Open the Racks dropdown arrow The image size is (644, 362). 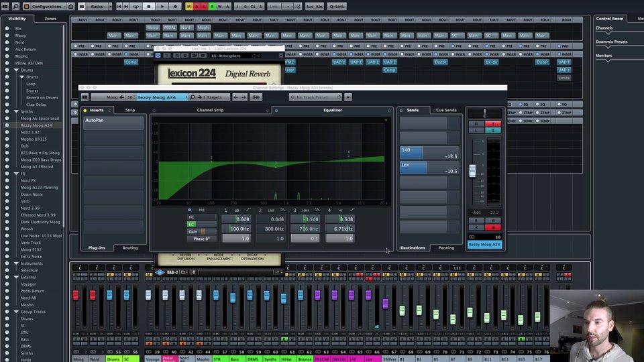click(110, 6)
